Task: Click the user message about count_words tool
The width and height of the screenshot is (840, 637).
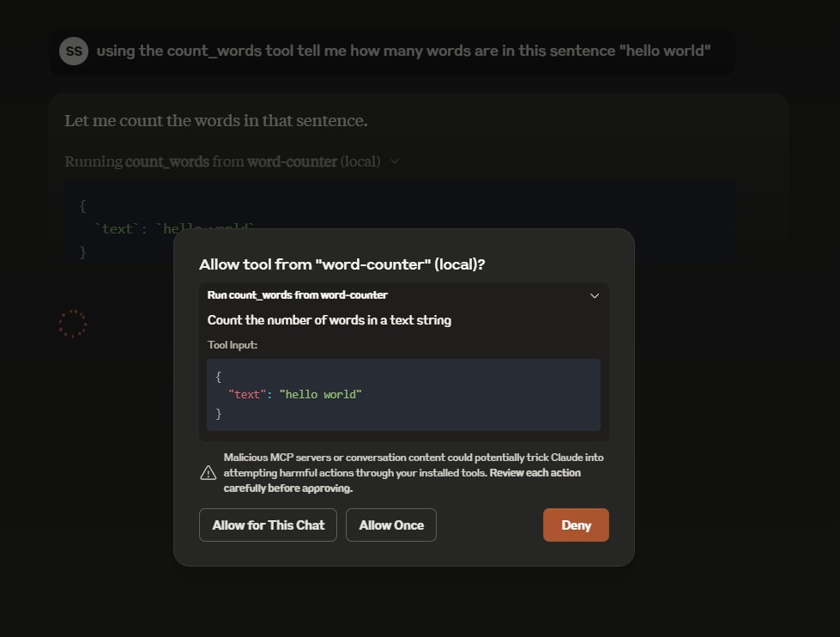Action: pos(403,51)
